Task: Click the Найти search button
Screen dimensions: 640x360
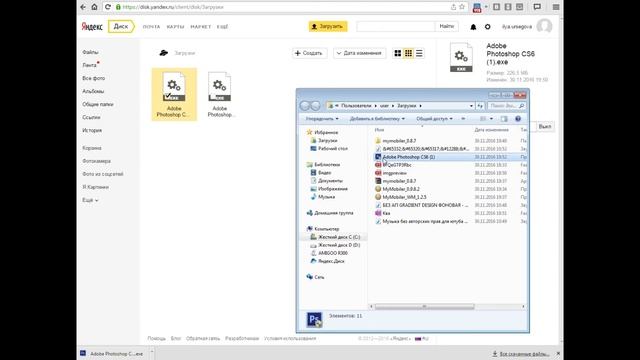Action: click(x=447, y=27)
